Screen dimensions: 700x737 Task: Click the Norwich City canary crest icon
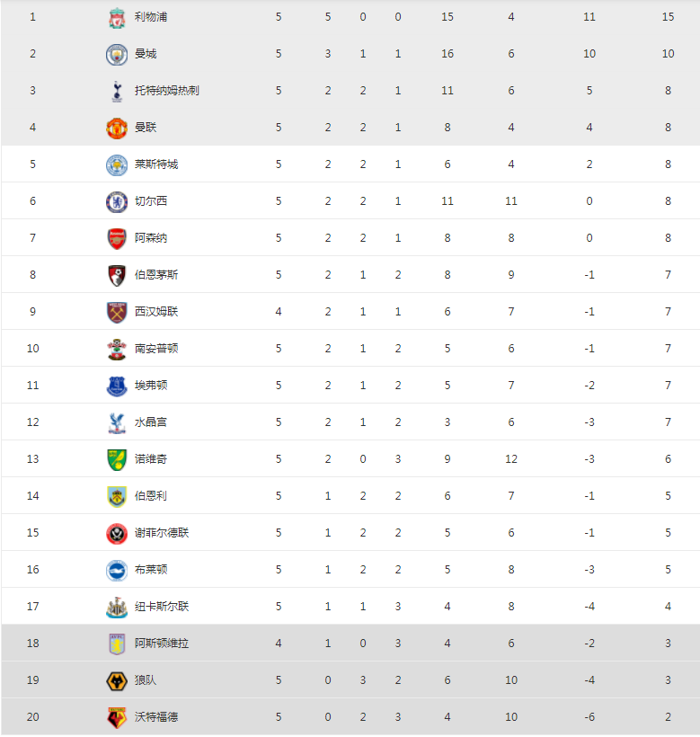point(117,459)
